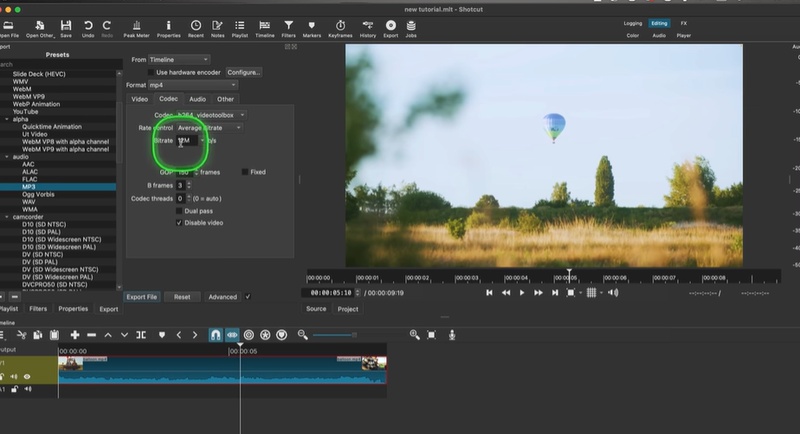
Task: Hide video track with eye icon
Action: pos(27,377)
